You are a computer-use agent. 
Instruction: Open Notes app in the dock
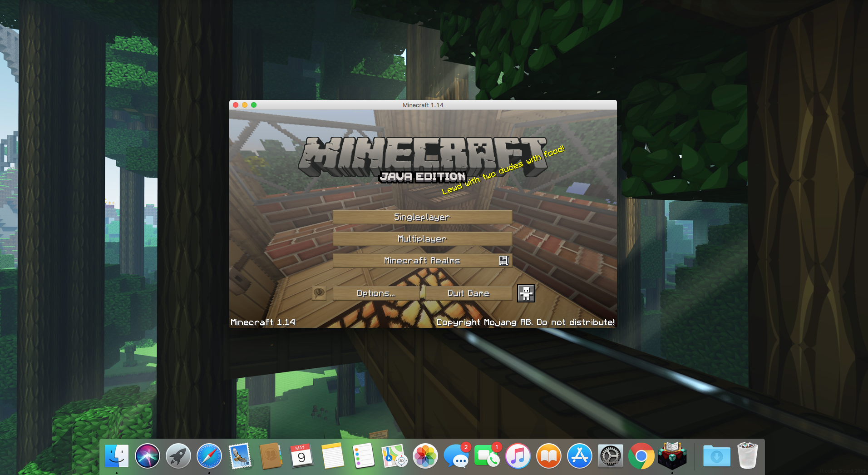[333, 456]
